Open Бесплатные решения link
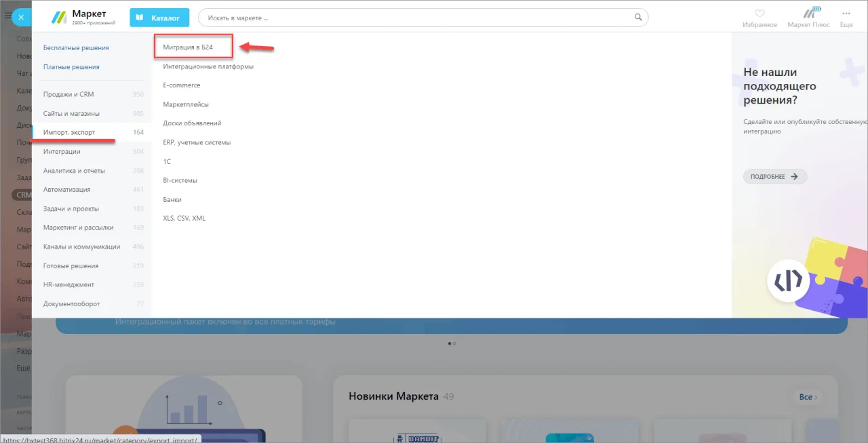The width and height of the screenshot is (868, 443). click(x=76, y=48)
